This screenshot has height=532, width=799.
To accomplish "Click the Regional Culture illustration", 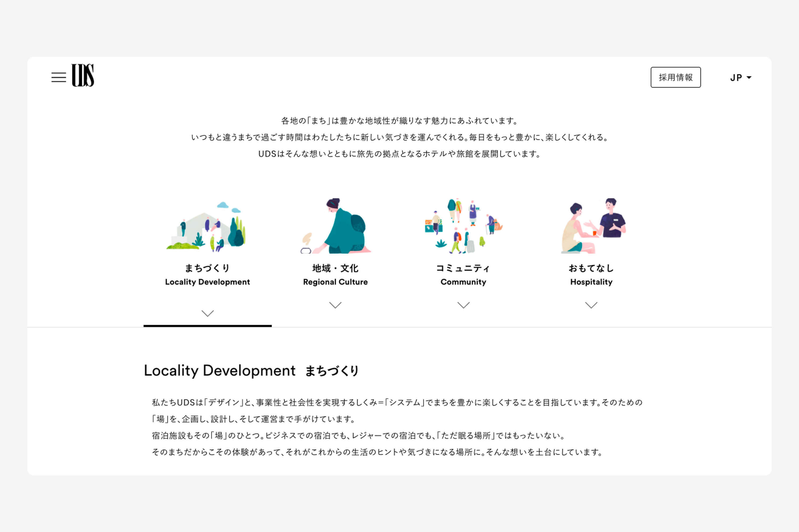I will point(335,226).
